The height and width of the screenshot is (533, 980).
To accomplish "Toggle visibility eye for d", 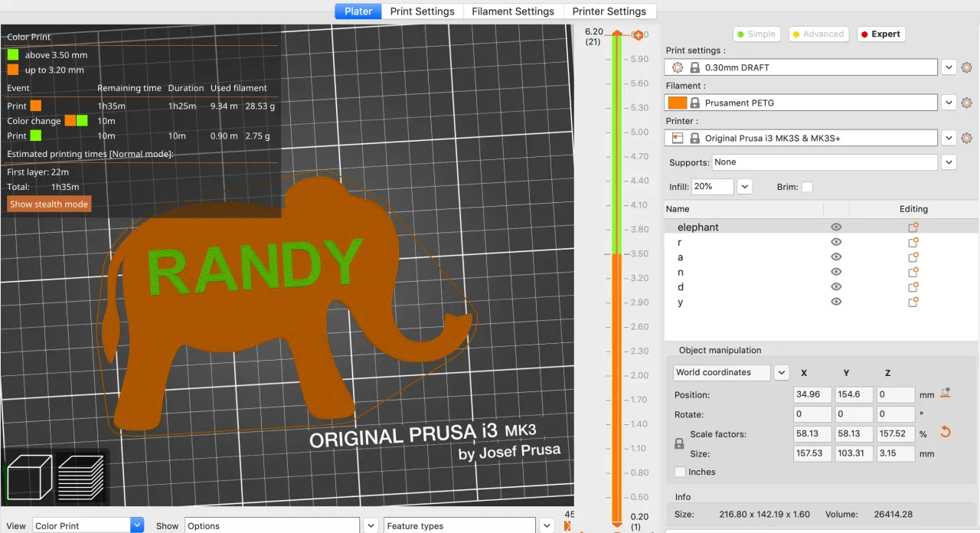I will [836, 287].
